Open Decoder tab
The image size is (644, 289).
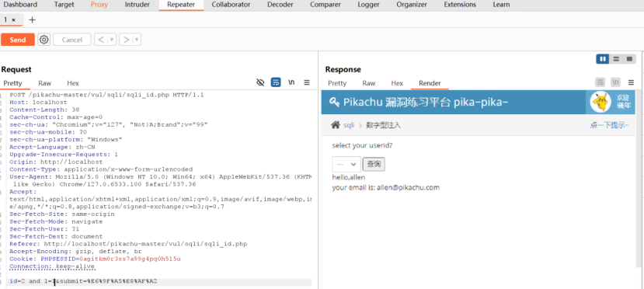280,5
